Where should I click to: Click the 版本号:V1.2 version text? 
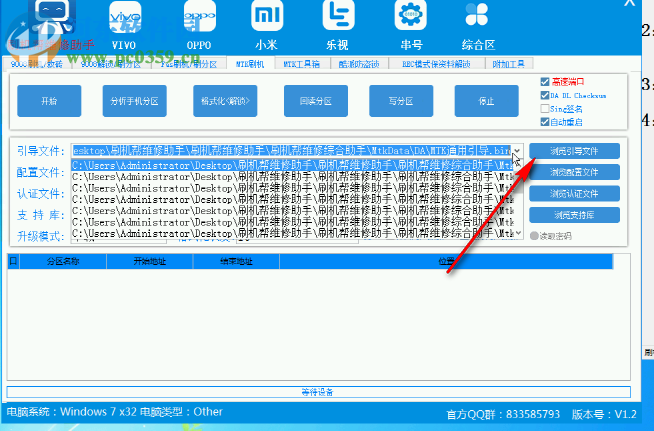(x=604, y=414)
